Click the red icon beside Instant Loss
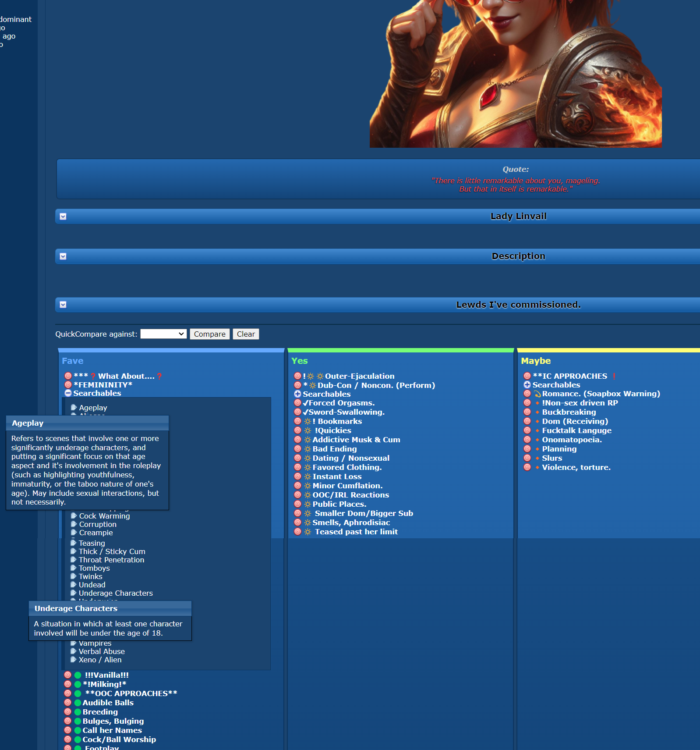The height and width of the screenshot is (750, 700). click(297, 476)
